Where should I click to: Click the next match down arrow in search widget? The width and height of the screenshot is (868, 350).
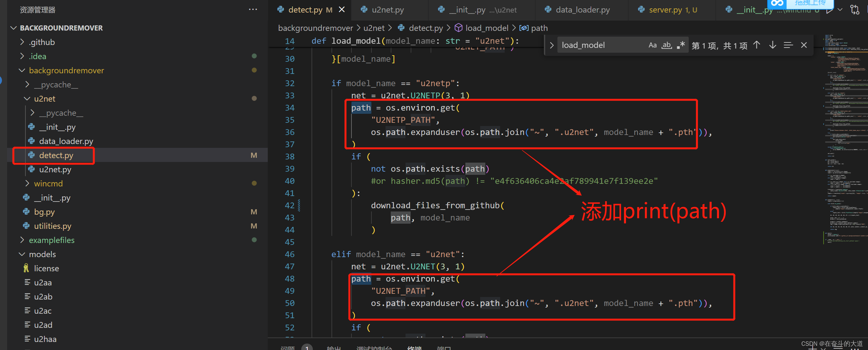tap(772, 45)
